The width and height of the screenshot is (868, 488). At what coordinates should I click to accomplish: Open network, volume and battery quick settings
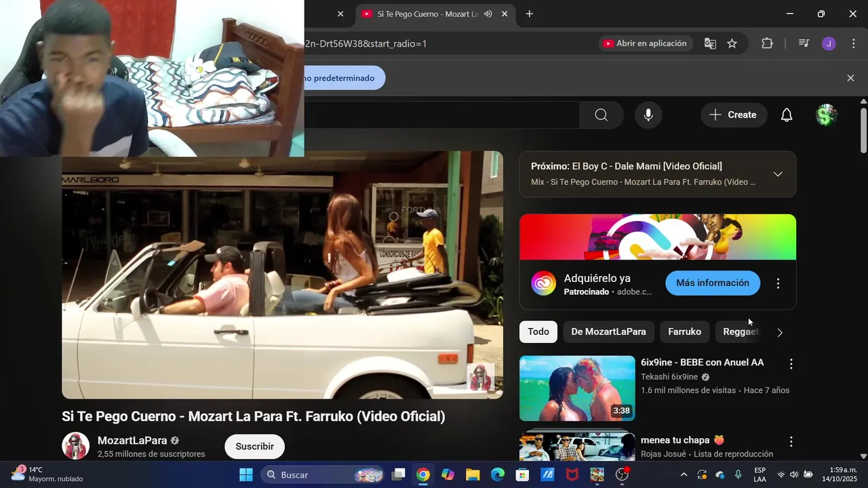click(794, 474)
